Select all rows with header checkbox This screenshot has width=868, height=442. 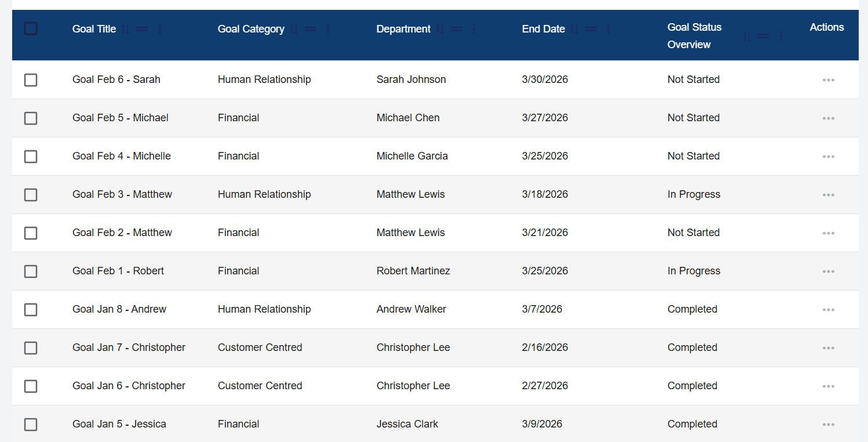[x=31, y=28]
